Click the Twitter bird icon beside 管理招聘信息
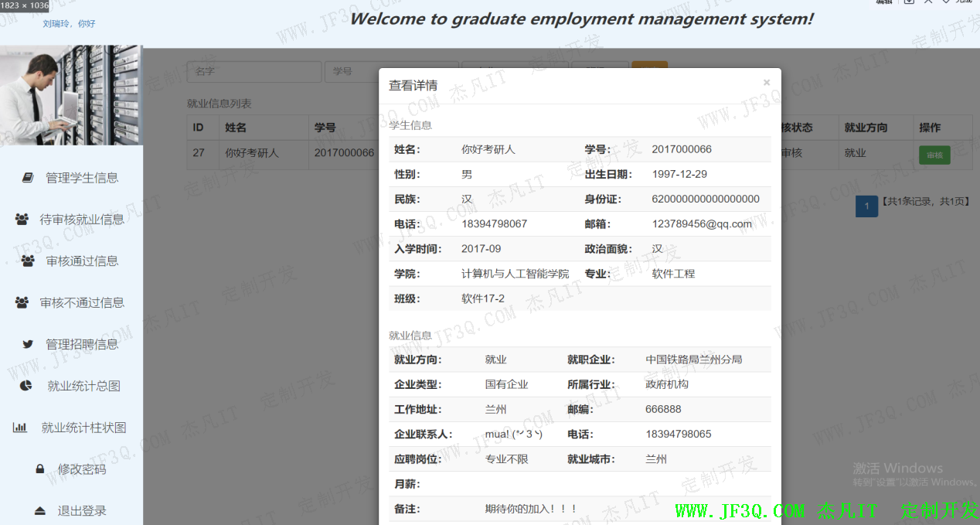This screenshot has height=525, width=980. pos(28,345)
